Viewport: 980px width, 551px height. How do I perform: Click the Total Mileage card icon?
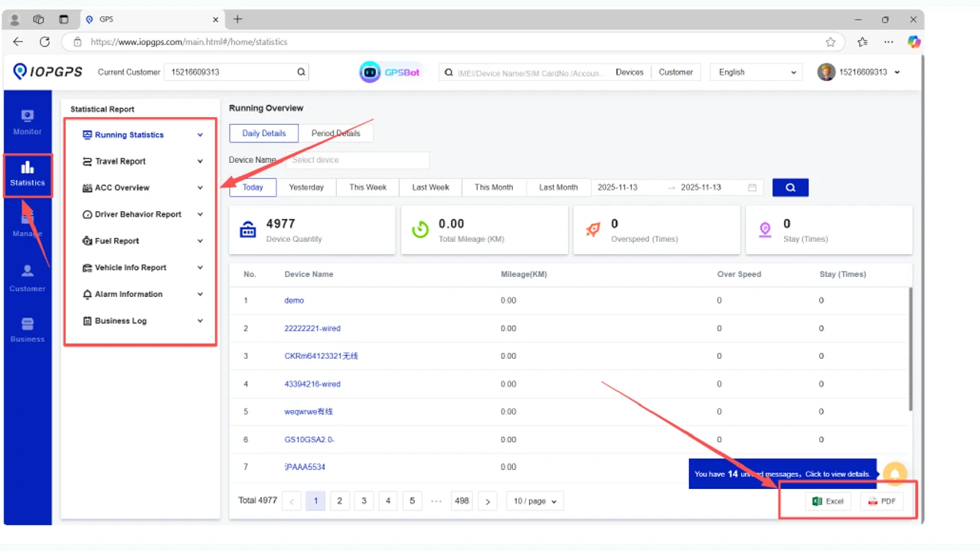pyautogui.click(x=420, y=230)
